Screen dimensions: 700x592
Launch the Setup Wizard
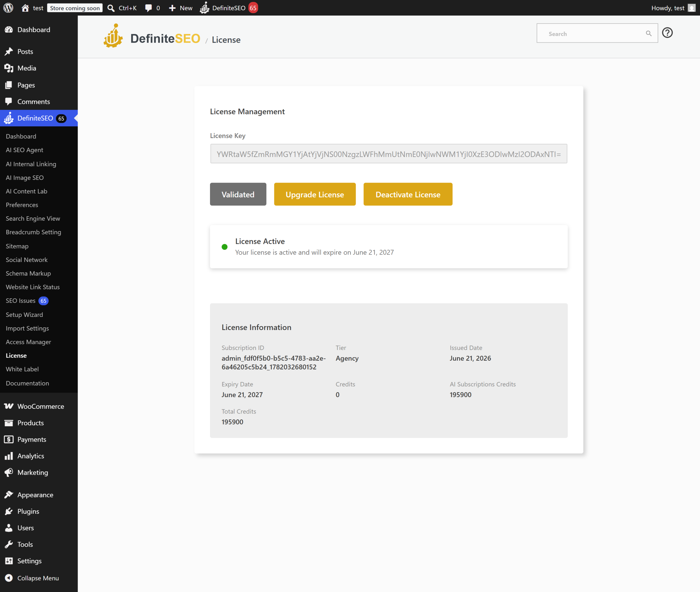[24, 314]
